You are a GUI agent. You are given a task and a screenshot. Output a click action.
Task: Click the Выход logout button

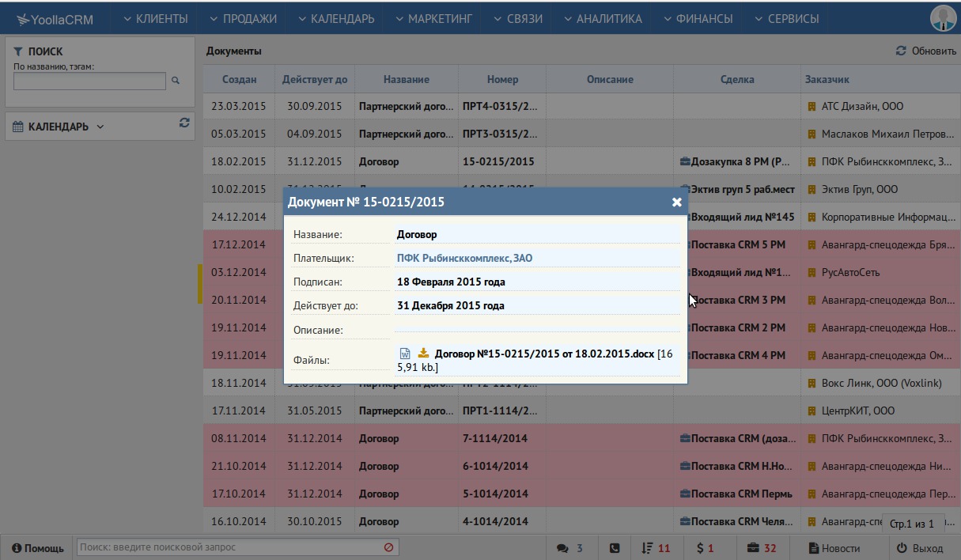[x=920, y=548]
